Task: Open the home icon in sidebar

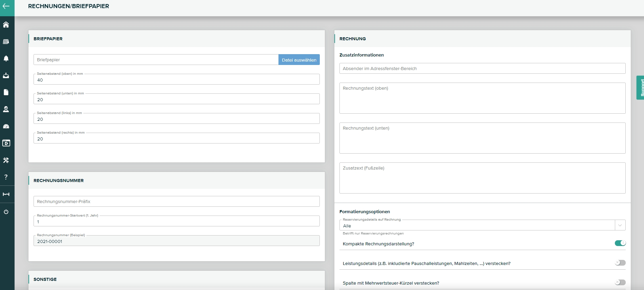Action: tap(6, 25)
